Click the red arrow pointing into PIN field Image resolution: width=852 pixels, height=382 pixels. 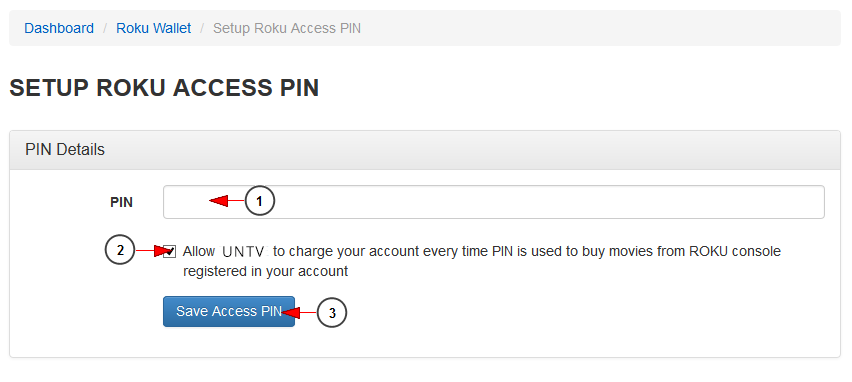click(227, 201)
